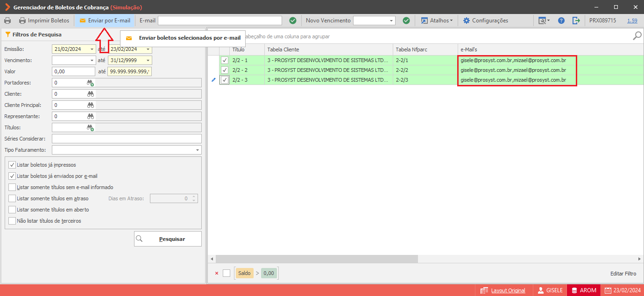This screenshot has width=644, height=296.
Task: Click the grid search magnifier icon
Action: [637, 36]
